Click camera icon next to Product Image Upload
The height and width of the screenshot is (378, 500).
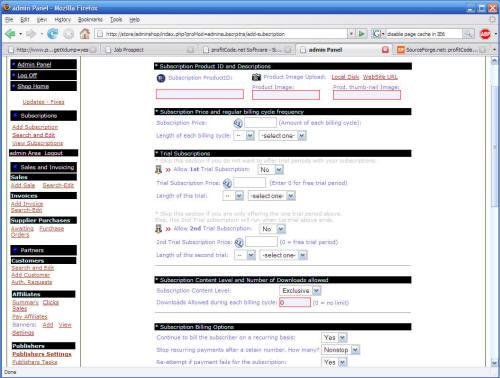click(x=256, y=77)
